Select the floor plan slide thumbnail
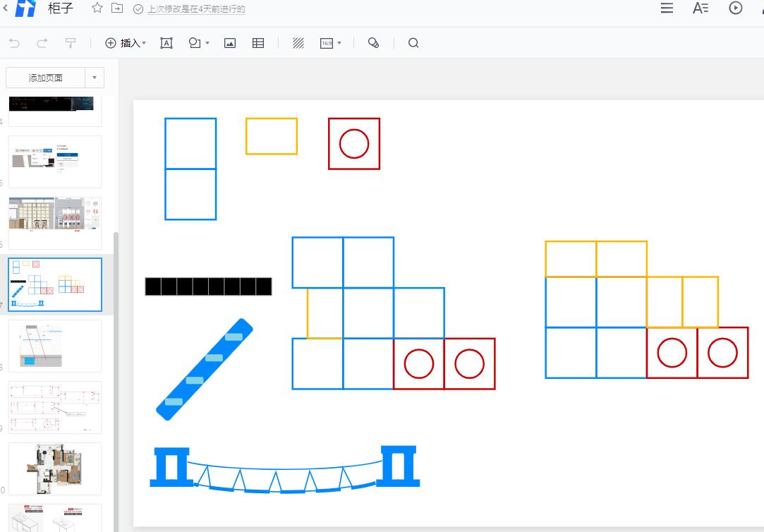This screenshot has height=532, width=764. pyautogui.click(x=55, y=468)
